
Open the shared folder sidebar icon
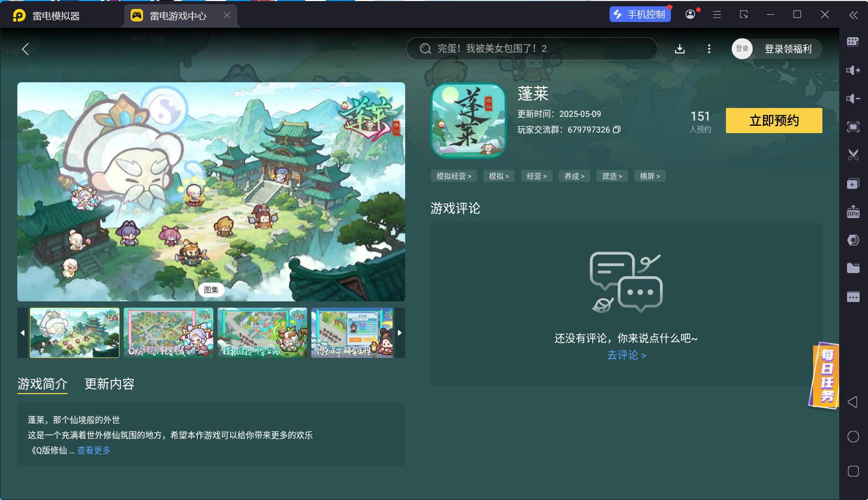(853, 268)
